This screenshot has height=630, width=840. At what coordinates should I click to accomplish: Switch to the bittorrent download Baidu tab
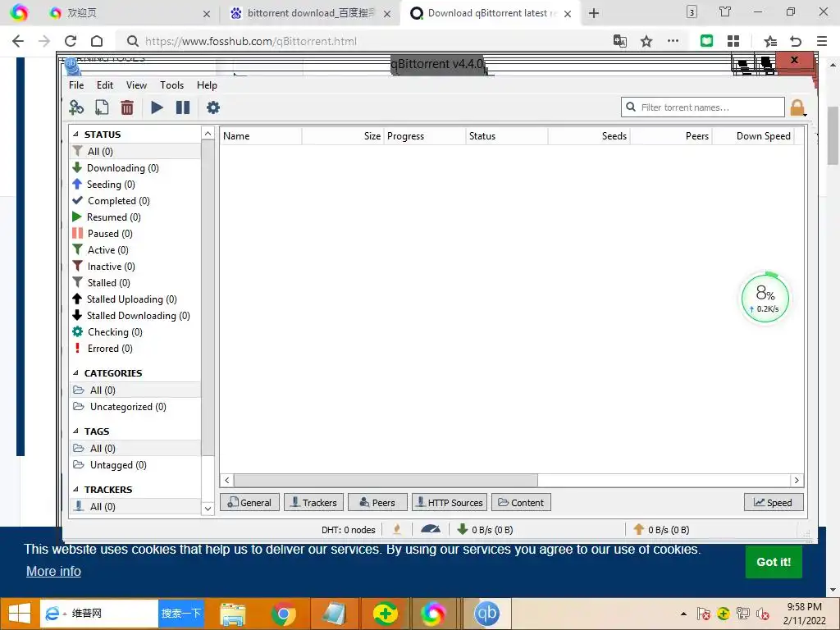310,13
